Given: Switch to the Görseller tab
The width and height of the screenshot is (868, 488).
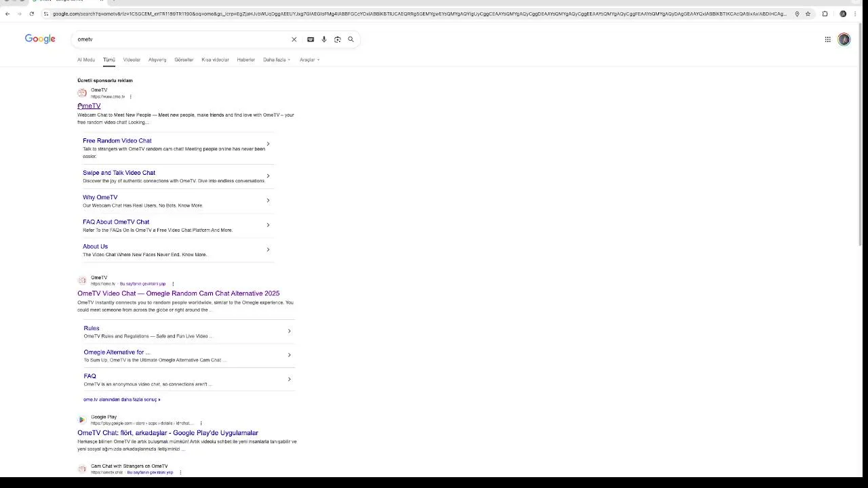Looking at the screenshot, I should point(184,60).
